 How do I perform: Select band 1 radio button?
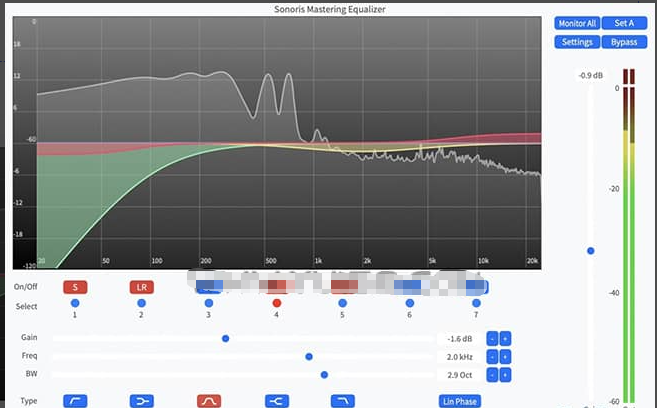point(75,303)
